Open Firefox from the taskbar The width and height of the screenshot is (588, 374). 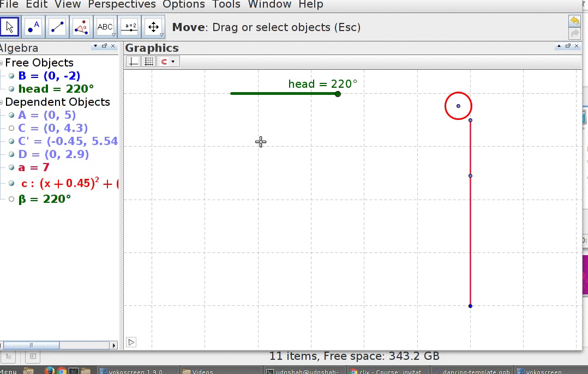(49, 371)
